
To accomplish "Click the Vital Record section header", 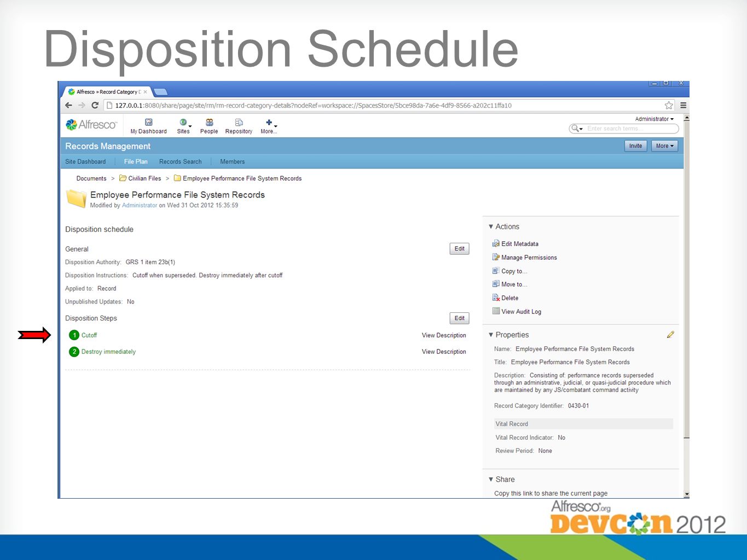I will tap(583, 424).
